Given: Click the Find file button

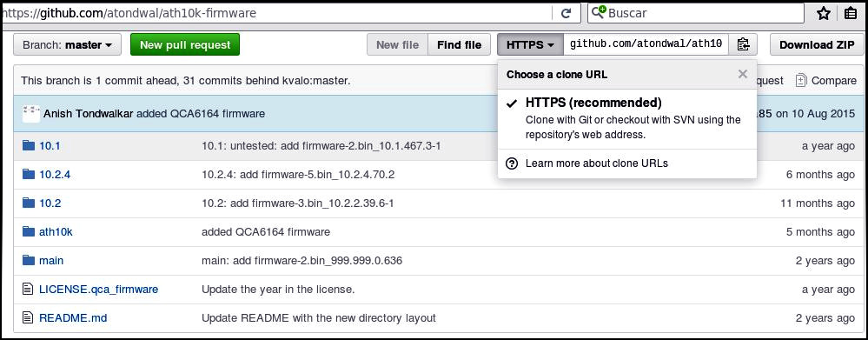Looking at the screenshot, I should [x=459, y=45].
